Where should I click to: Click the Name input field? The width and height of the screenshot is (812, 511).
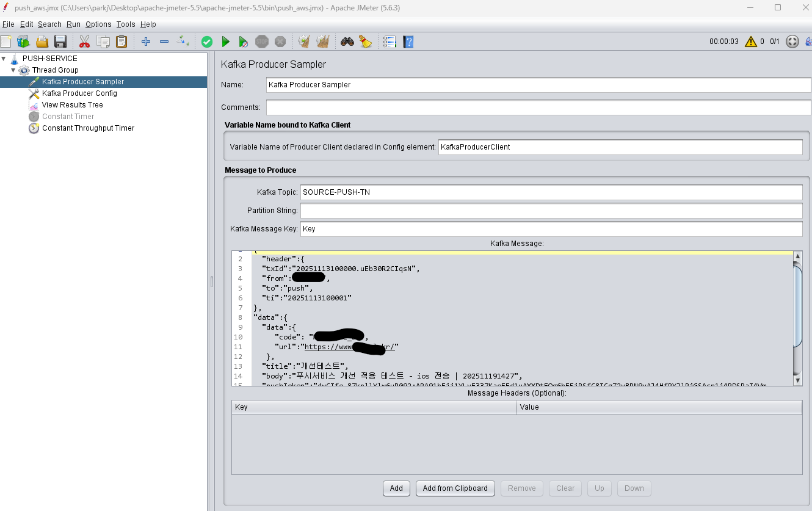538,85
